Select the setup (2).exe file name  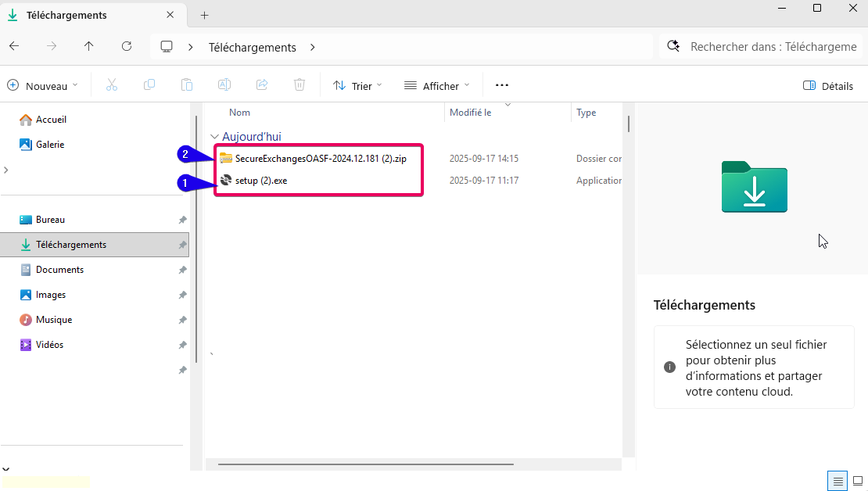pyautogui.click(x=261, y=181)
